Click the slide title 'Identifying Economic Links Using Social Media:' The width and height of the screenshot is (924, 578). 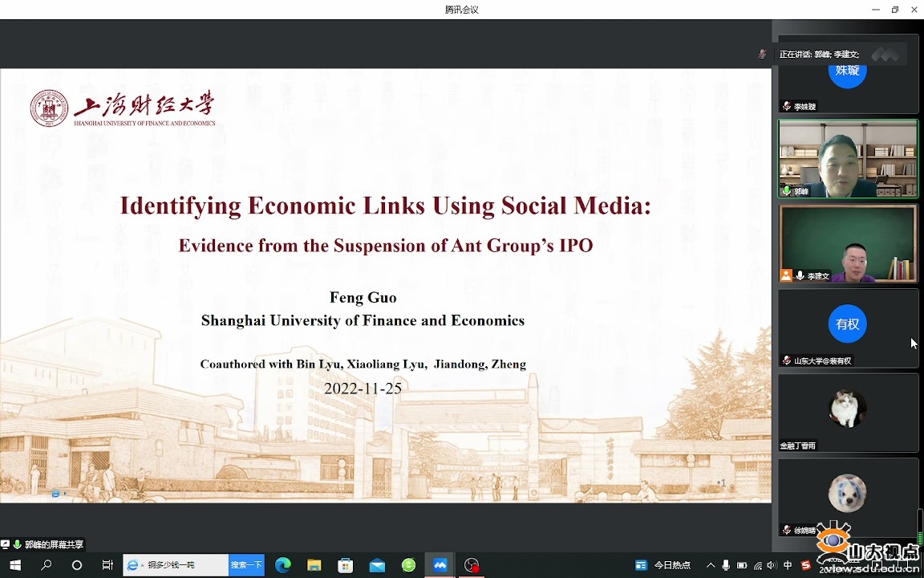385,206
